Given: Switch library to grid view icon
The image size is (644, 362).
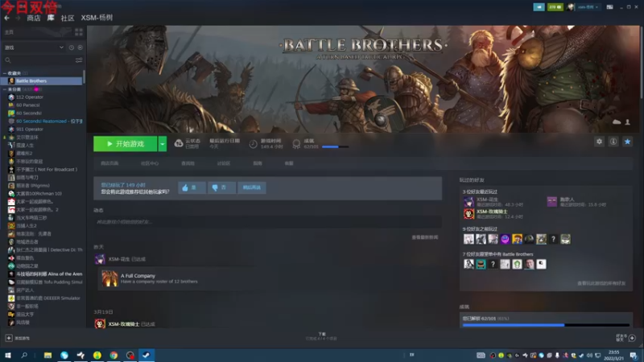Looking at the screenshot, I should [x=78, y=32].
